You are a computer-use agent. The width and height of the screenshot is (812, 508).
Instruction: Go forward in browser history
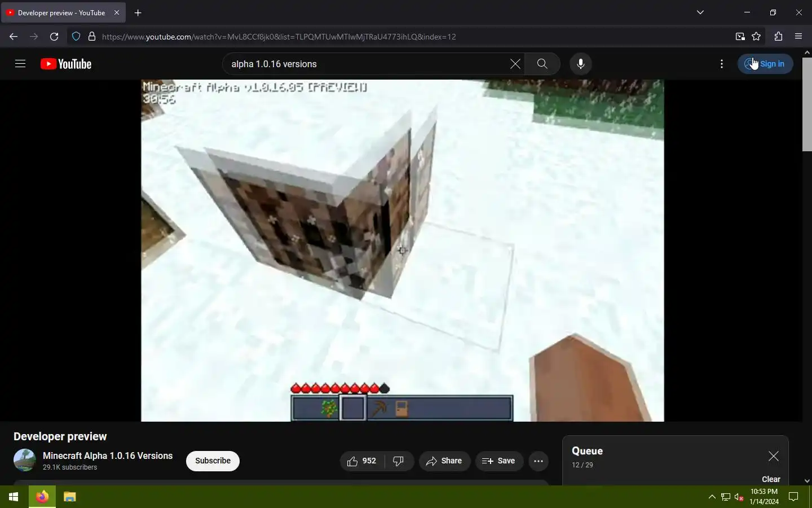(x=34, y=37)
